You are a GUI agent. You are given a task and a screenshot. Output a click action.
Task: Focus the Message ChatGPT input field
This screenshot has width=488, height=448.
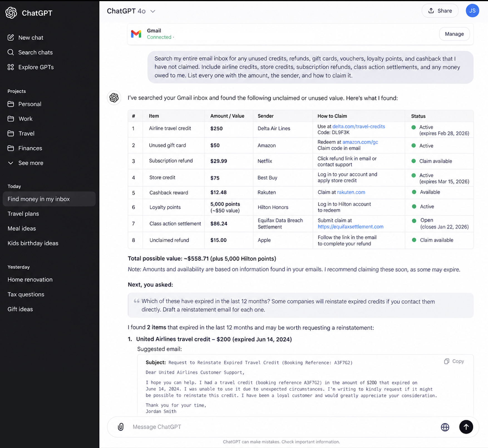click(x=284, y=427)
